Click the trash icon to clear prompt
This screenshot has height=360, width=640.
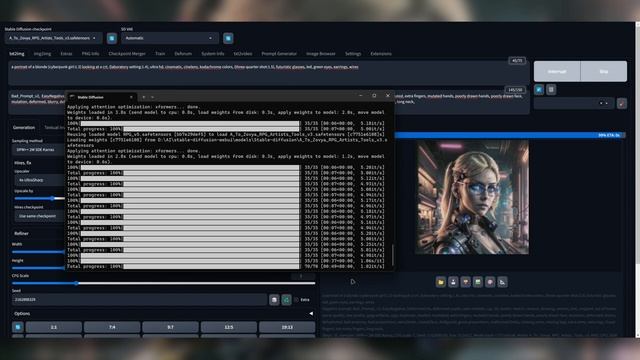pos(551,89)
